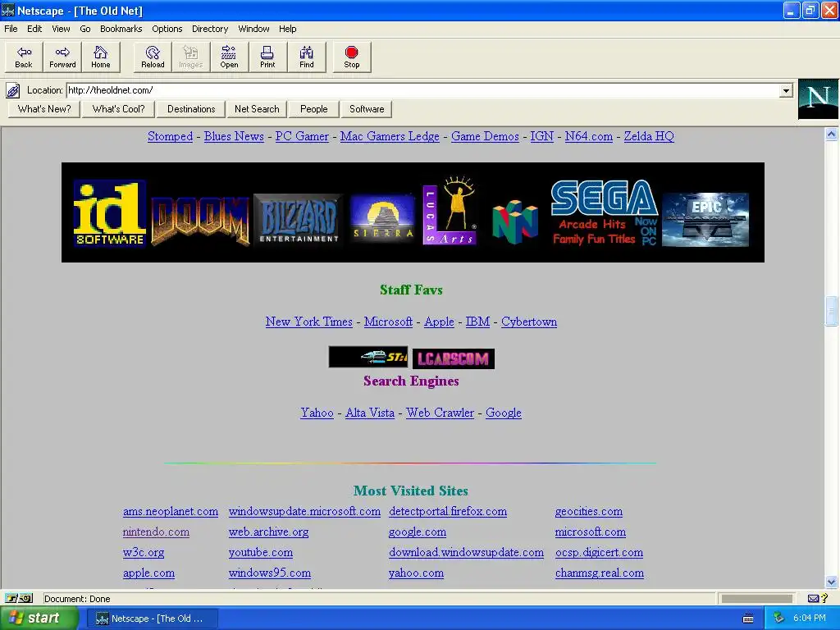Click the network tray icon near clock
The height and width of the screenshot is (630, 840).
pos(778,618)
